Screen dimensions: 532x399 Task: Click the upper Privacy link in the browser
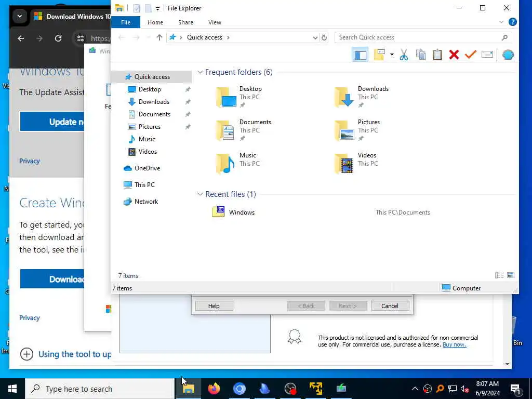[x=30, y=161]
